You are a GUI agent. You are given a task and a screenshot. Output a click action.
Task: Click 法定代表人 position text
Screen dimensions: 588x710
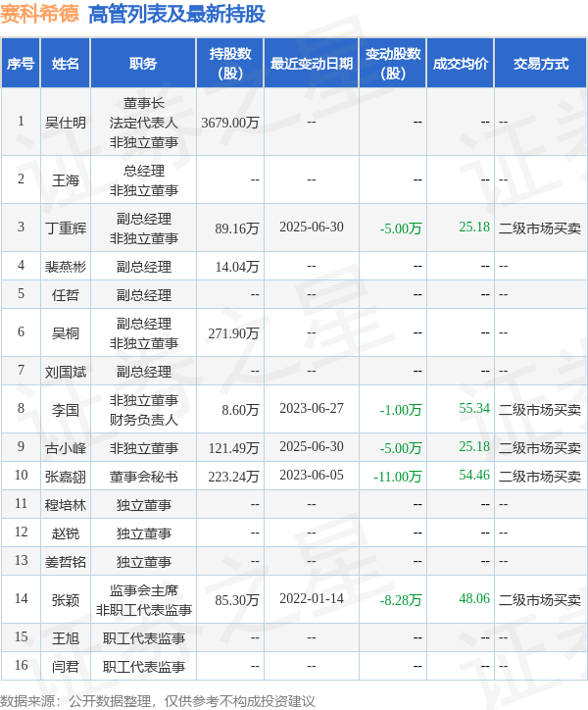(x=143, y=123)
